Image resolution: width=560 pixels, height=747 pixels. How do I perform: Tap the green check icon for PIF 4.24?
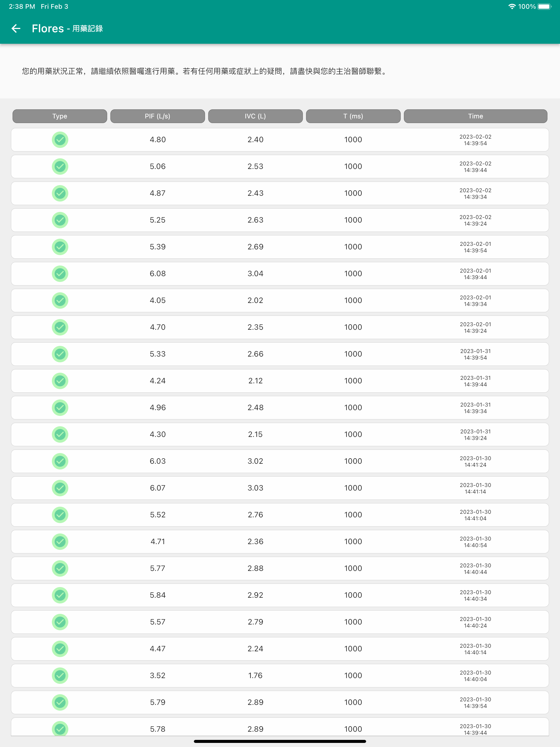tap(60, 381)
